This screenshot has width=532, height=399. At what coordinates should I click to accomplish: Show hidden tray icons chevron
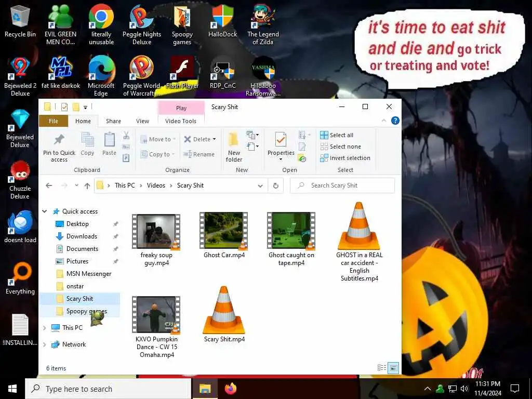428,389
